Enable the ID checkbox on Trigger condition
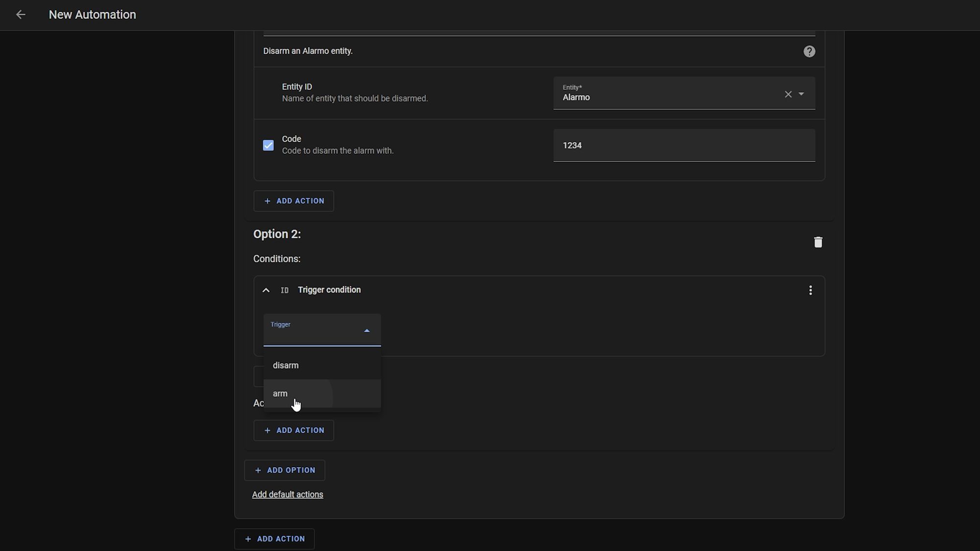 283,290
